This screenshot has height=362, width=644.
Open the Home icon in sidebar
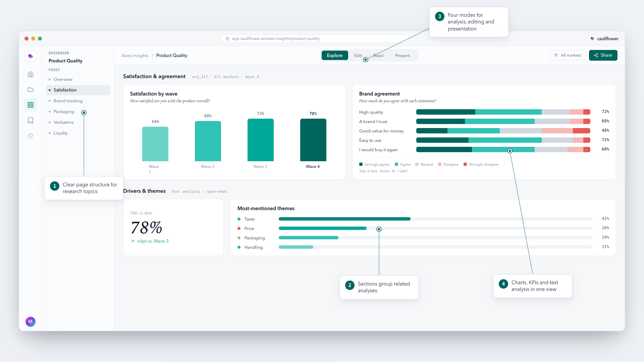31,74
